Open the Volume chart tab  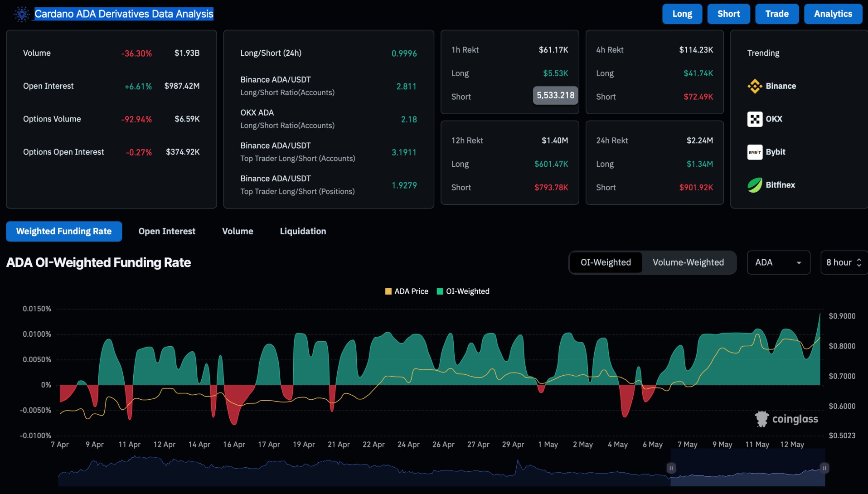[x=238, y=231]
